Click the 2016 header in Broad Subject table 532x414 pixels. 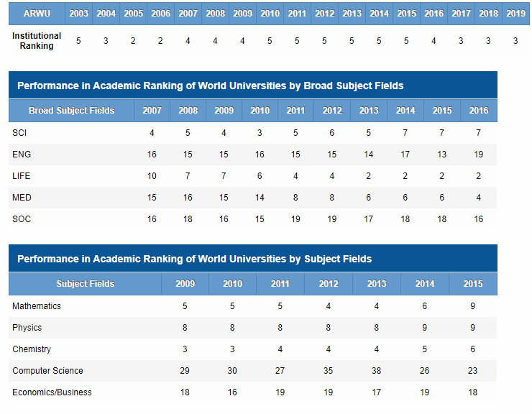(x=479, y=111)
